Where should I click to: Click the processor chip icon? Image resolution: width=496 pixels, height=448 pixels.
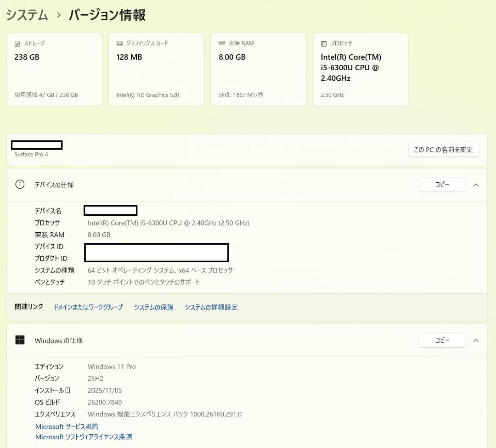click(x=324, y=44)
